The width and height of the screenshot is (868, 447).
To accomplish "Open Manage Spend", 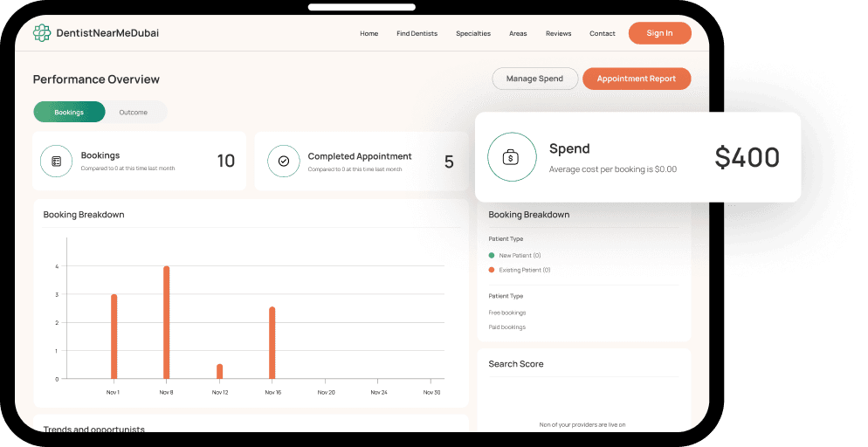I will click(x=534, y=79).
